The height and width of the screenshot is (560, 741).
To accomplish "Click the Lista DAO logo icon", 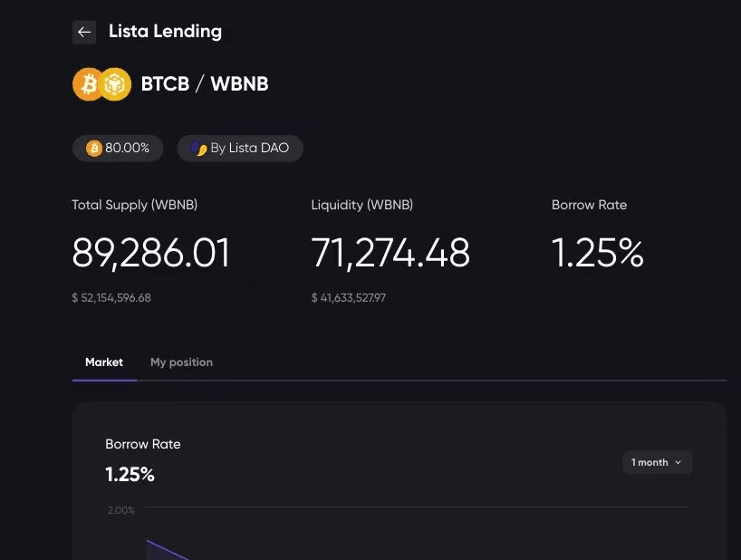I will click(x=198, y=149).
